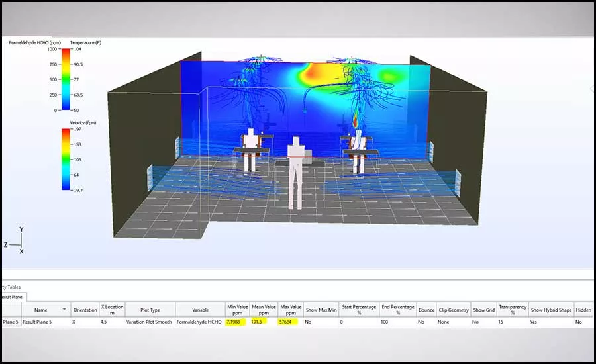
Task: Sort by Mean Value ppm header
Action: pos(264,310)
